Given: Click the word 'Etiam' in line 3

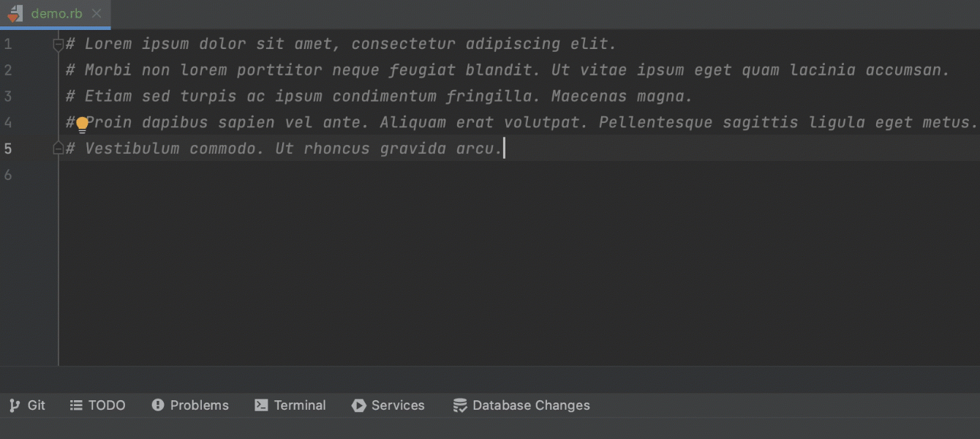Looking at the screenshot, I should coord(108,97).
